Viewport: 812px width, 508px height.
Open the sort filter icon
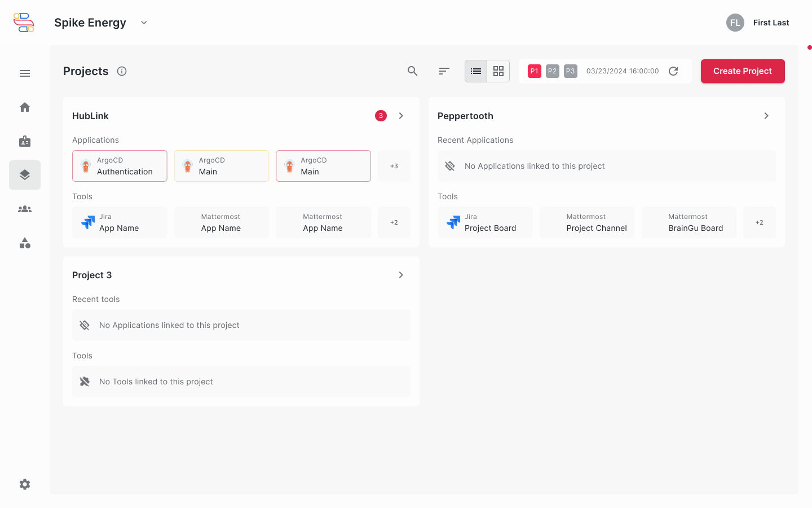(x=444, y=71)
